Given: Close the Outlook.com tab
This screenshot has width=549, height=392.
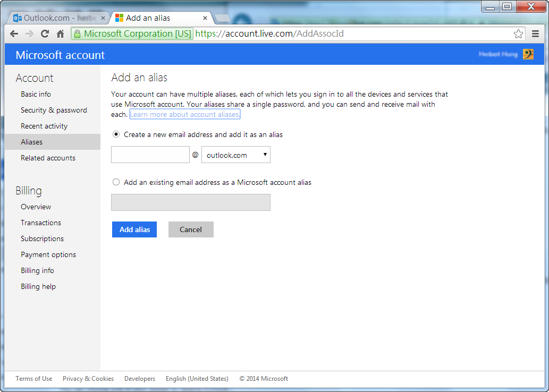Looking at the screenshot, I should coord(103,18).
